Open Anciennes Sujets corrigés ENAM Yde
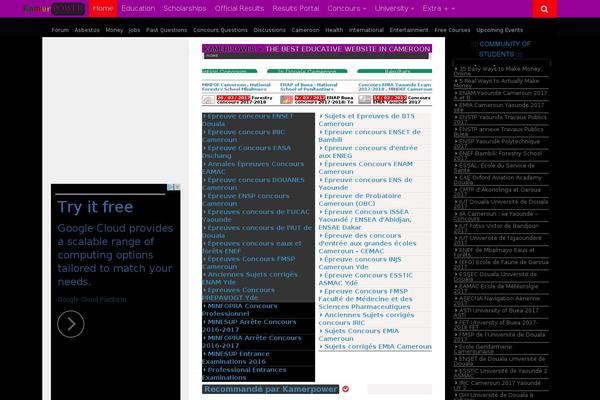The height and width of the screenshot is (400, 600). click(250, 278)
